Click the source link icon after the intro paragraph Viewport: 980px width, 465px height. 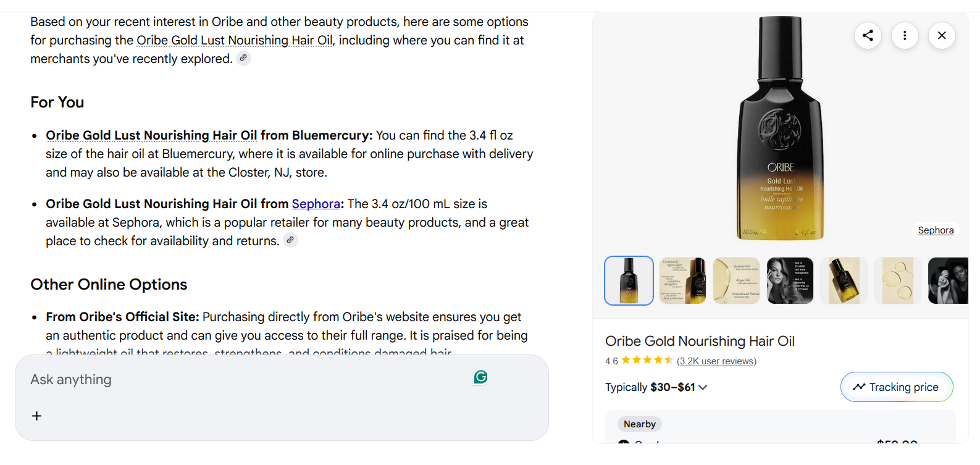pyautogui.click(x=243, y=58)
